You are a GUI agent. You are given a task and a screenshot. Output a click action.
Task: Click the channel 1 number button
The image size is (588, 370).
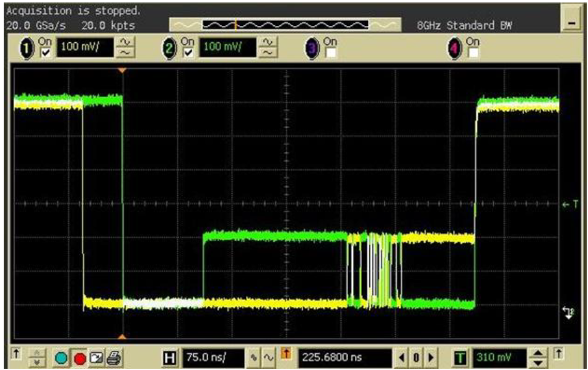(x=27, y=49)
